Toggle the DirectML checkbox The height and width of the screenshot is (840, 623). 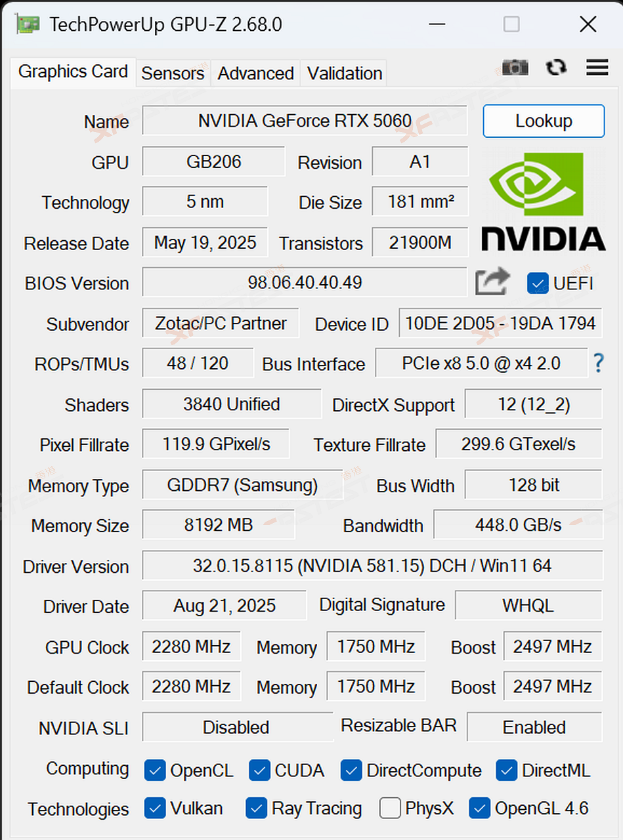(x=507, y=770)
